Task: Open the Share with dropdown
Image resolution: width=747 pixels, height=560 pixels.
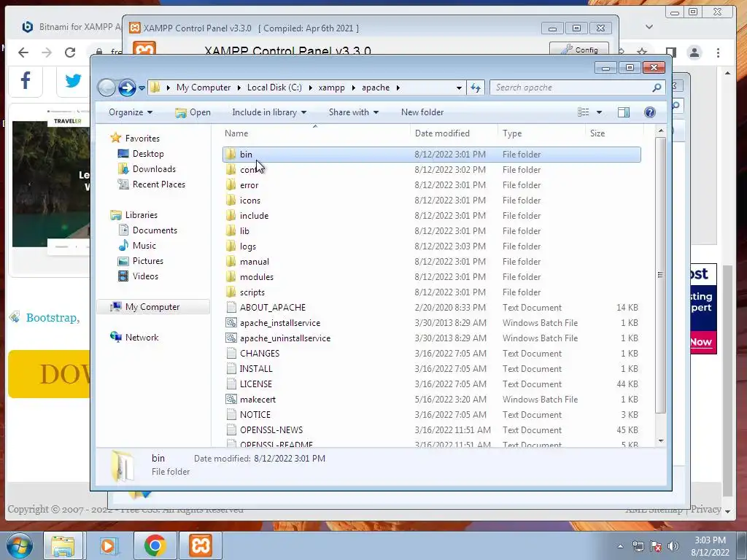Action: (354, 112)
